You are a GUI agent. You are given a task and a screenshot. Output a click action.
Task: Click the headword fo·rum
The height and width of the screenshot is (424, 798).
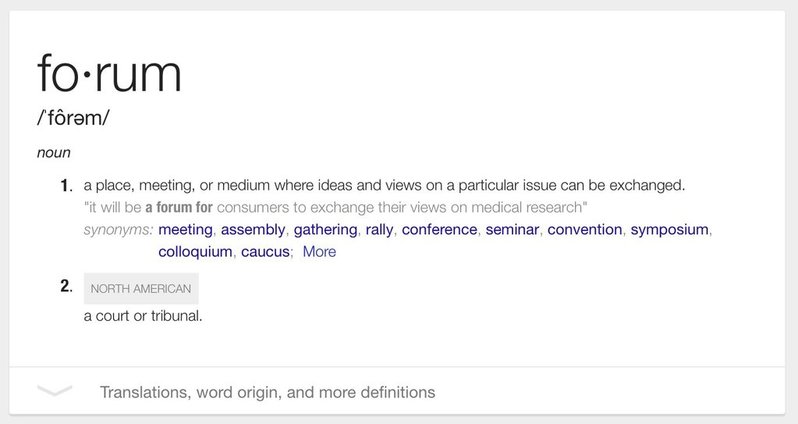tap(109, 74)
